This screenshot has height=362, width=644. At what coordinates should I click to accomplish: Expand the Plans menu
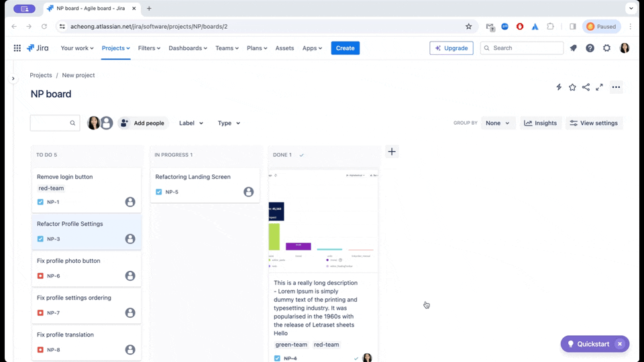pyautogui.click(x=257, y=48)
